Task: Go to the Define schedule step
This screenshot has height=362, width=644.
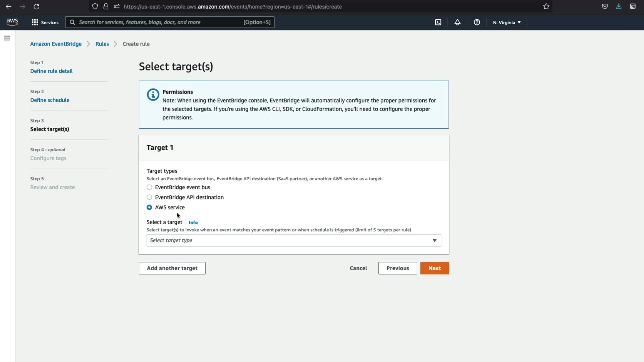Action: 50,100
